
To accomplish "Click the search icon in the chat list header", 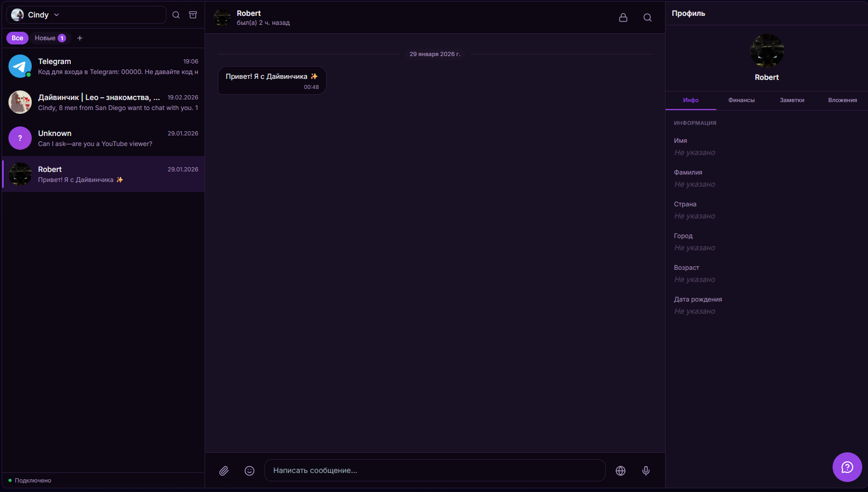I will coord(176,15).
